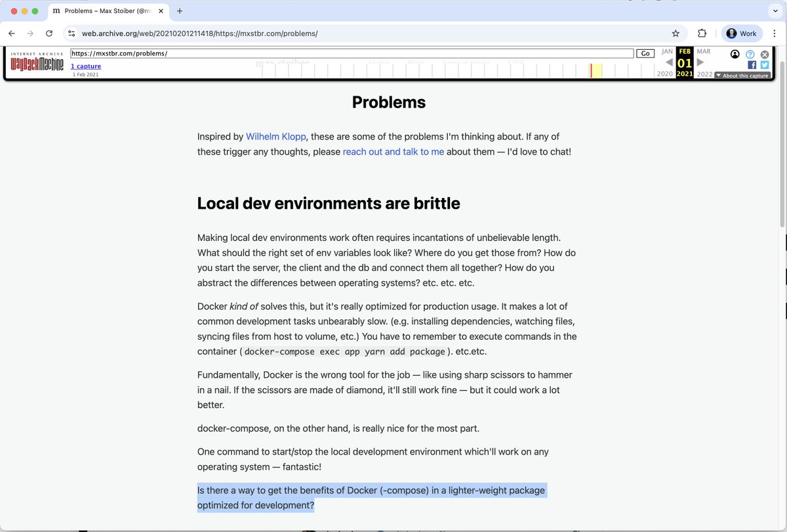Expand About this capture

coord(742,75)
